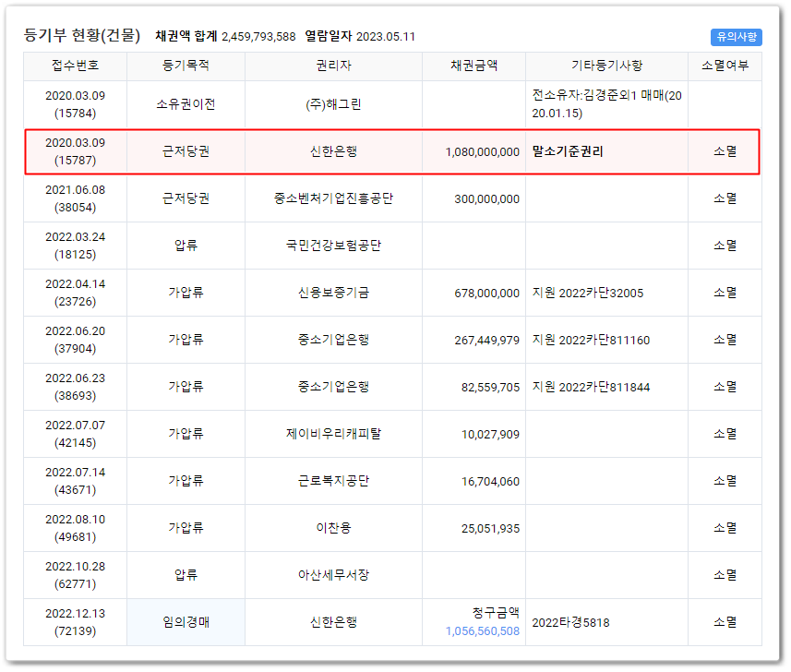
Task: Select receipt number 2020.03.09 (15784)
Action: point(75,104)
